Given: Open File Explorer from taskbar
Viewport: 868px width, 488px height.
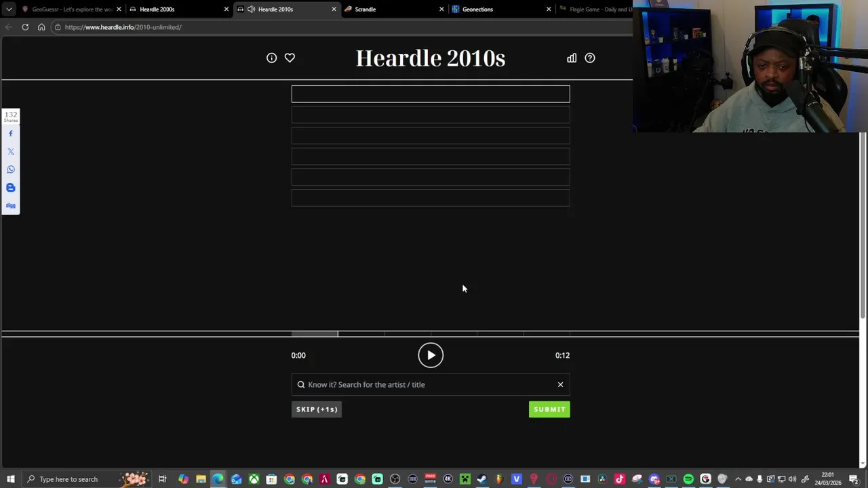Looking at the screenshot, I should coord(201,479).
